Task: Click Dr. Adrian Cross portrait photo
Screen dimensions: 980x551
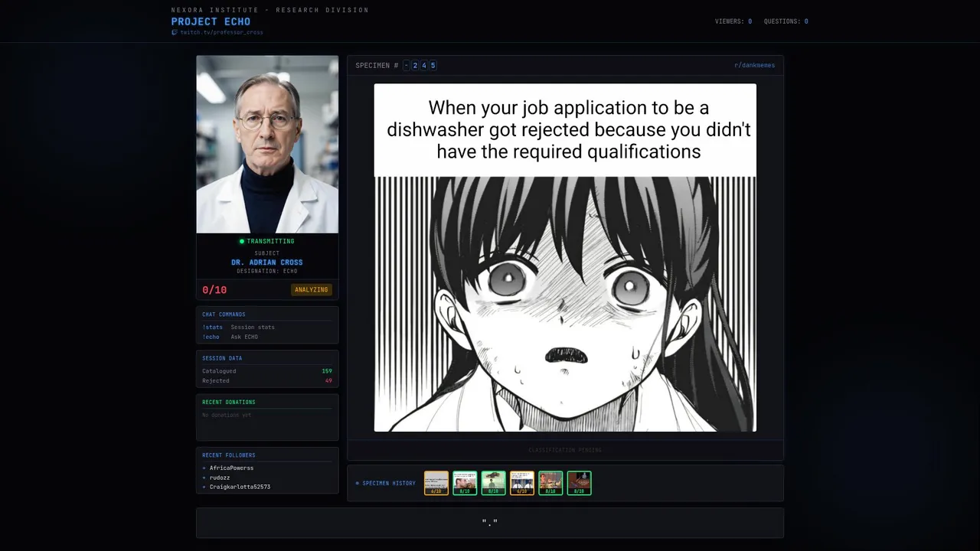Action: (x=267, y=144)
